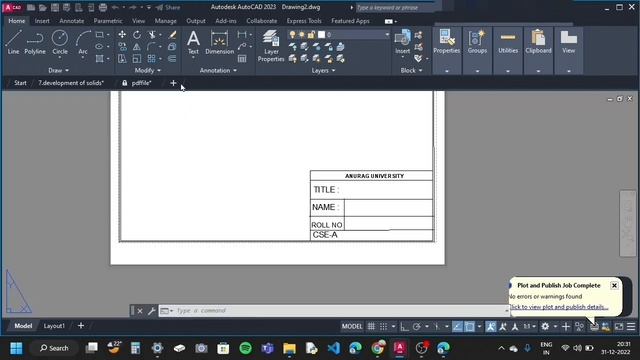Select the Arc tool

click(83, 42)
